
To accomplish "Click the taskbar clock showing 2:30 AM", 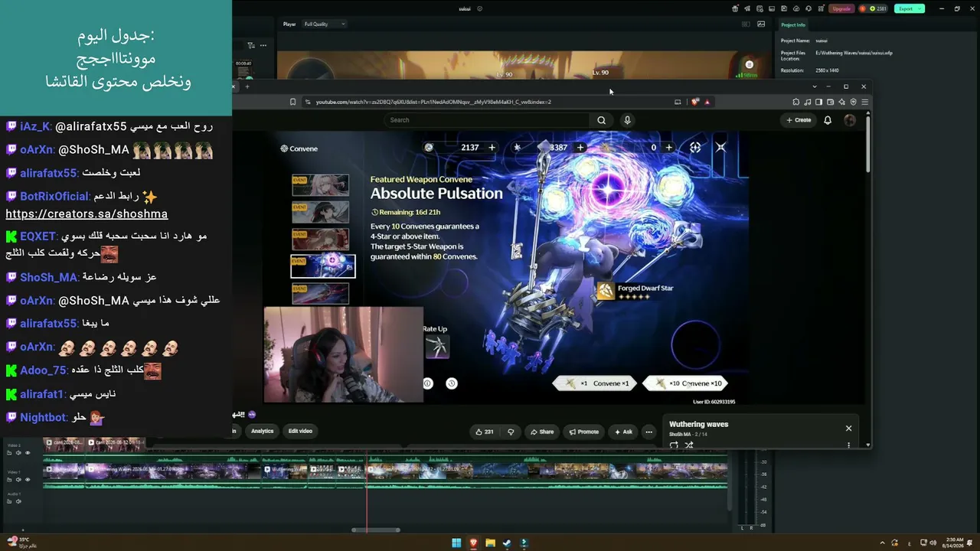I will (x=954, y=543).
